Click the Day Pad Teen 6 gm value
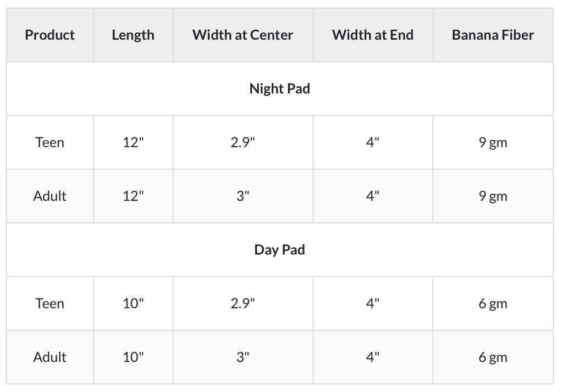The width and height of the screenshot is (563, 392). [493, 303]
